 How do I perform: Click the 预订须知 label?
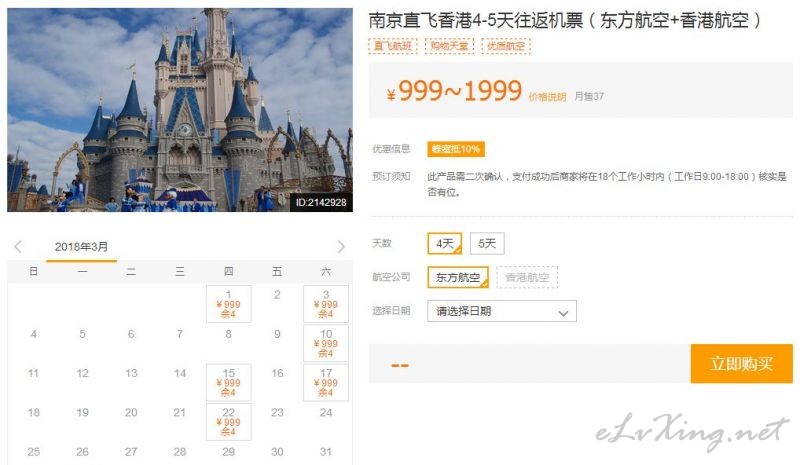click(x=391, y=177)
